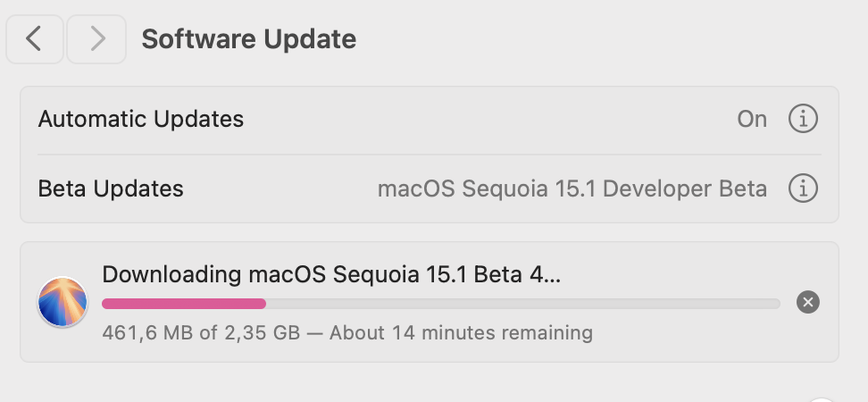This screenshot has width=868, height=402.
Task: Go forward with the right chevron button
Action: pos(96,39)
